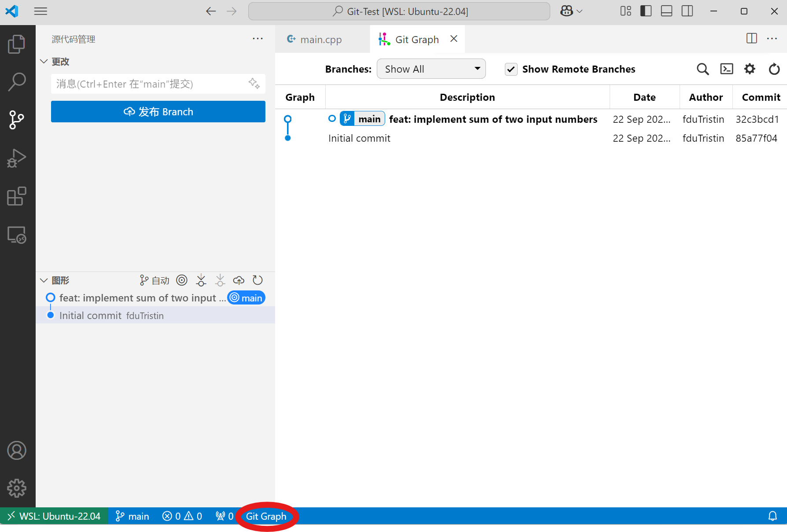Open the Explorer view in activity bar
787x532 pixels.
(17, 44)
